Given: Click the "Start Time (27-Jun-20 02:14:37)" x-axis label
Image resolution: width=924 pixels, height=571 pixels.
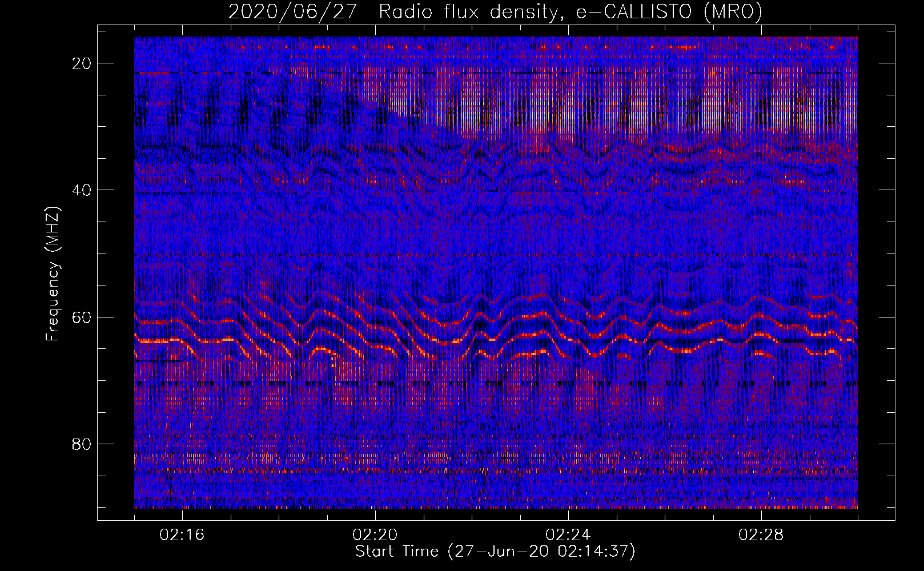Looking at the screenshot, I should point(495,552).
